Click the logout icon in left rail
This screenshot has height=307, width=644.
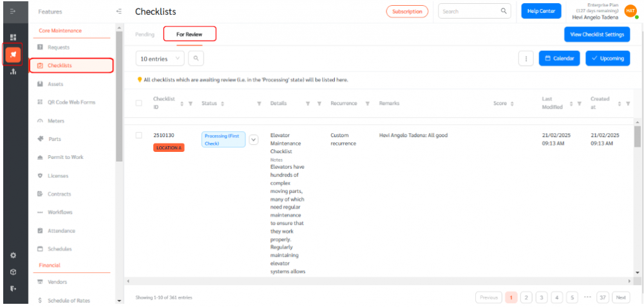point(13,289)
